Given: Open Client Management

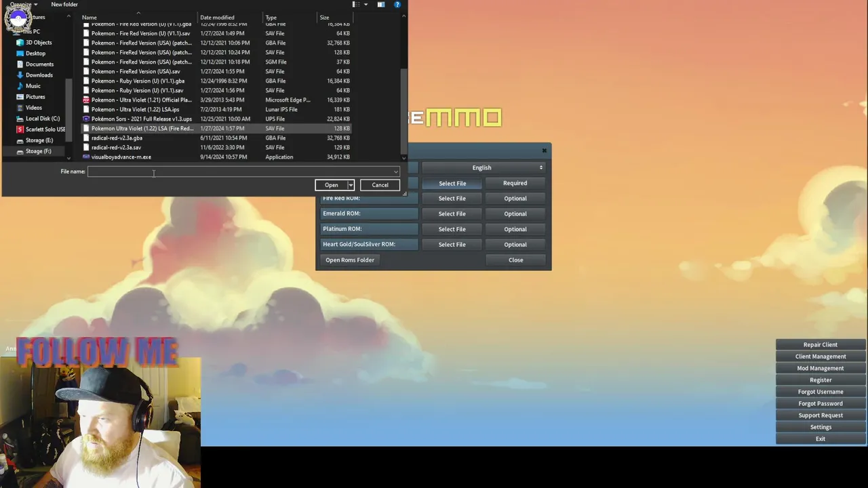Looking at the screenshot, I should [x=821, y=357].
